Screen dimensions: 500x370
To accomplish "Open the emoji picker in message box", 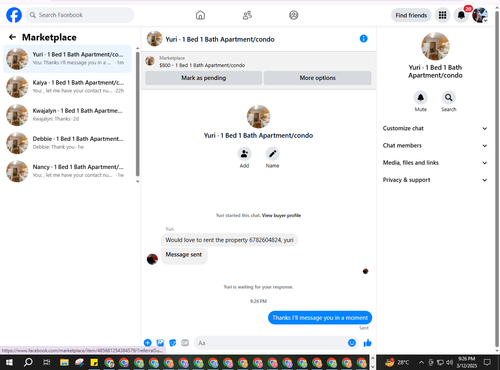I will (352, 343).
